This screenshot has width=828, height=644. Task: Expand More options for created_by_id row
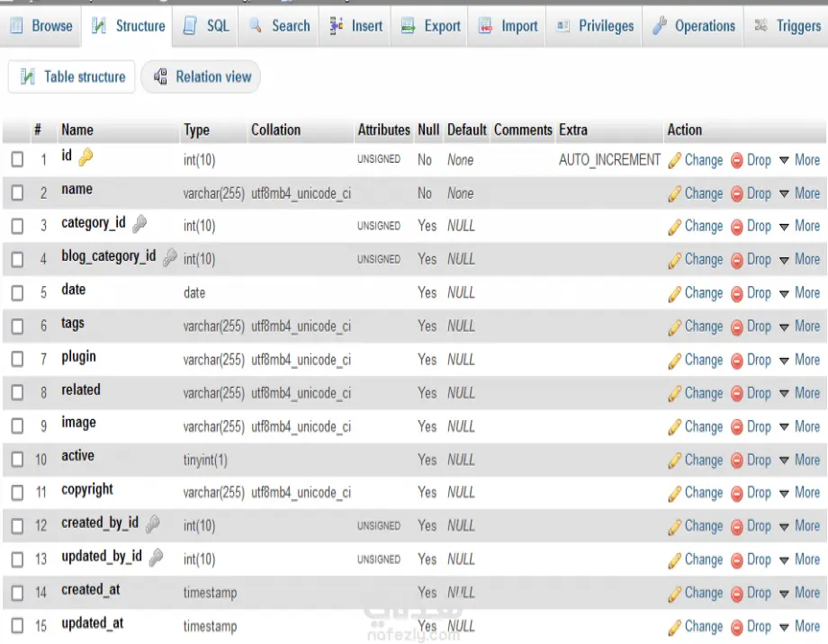tap(799, 526)
